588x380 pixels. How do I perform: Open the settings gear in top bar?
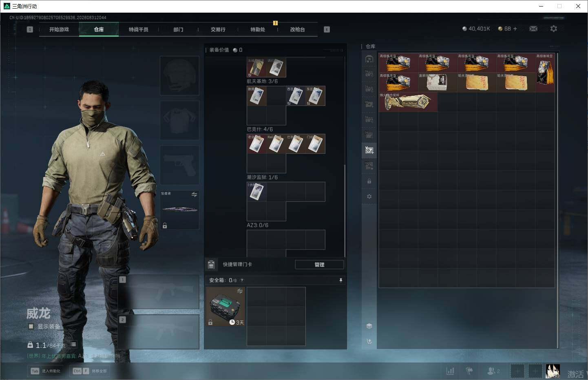553,29
